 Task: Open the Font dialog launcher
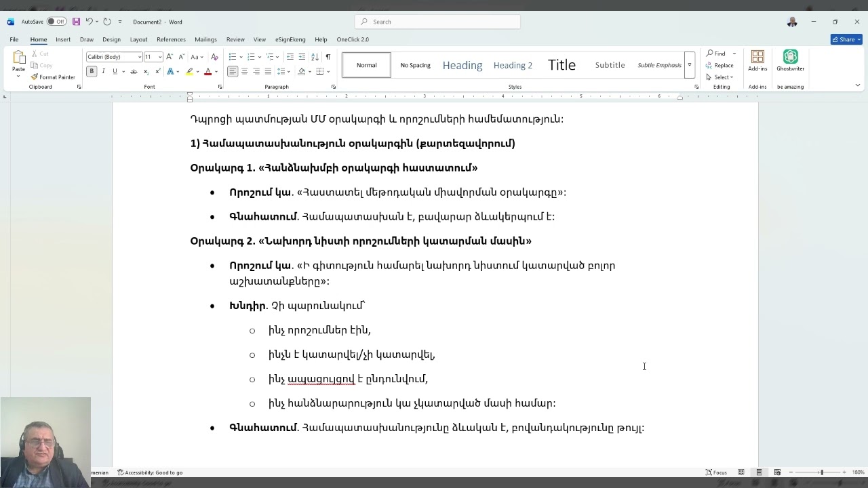pos(220,87)
